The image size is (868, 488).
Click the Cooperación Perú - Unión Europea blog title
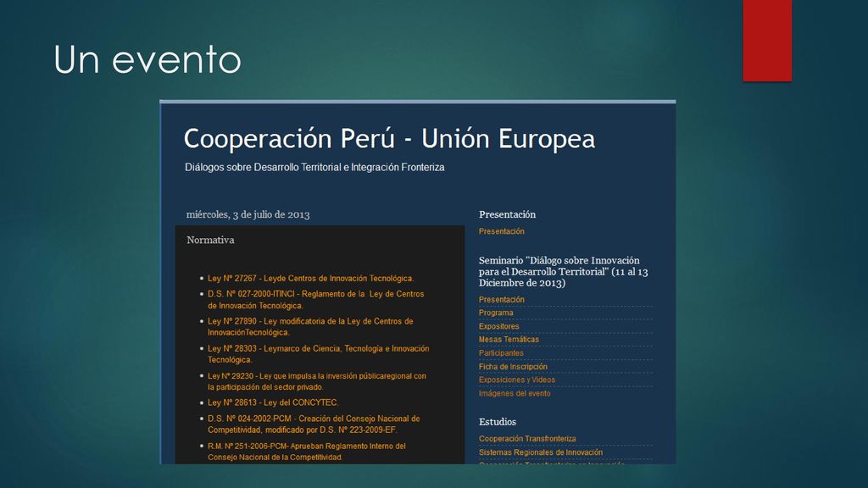point(389,138)
